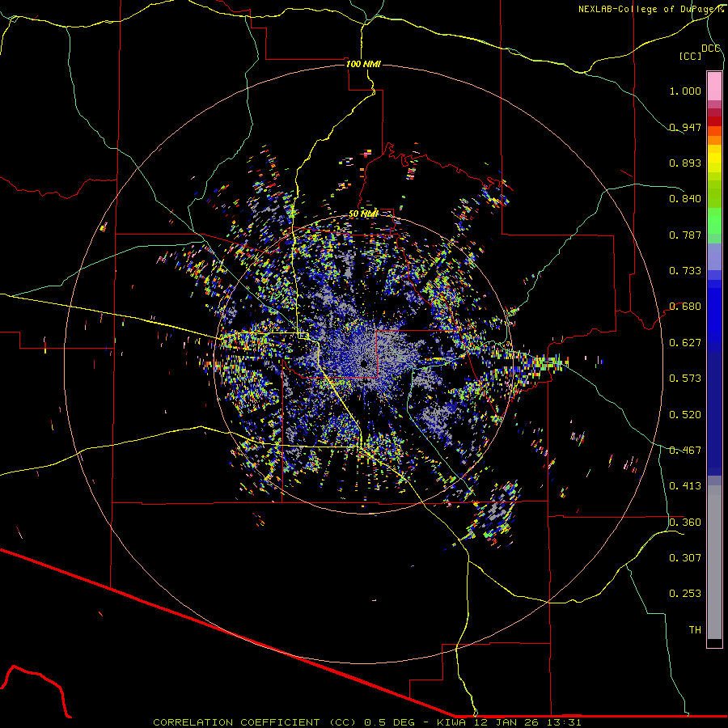Click the 0.627 color scale value
This screenshot has width=728, height=728.
tap(685, 343)
